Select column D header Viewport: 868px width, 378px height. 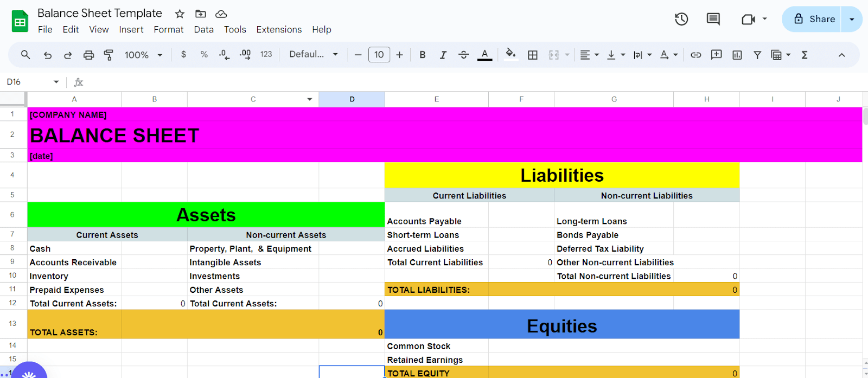352,99
